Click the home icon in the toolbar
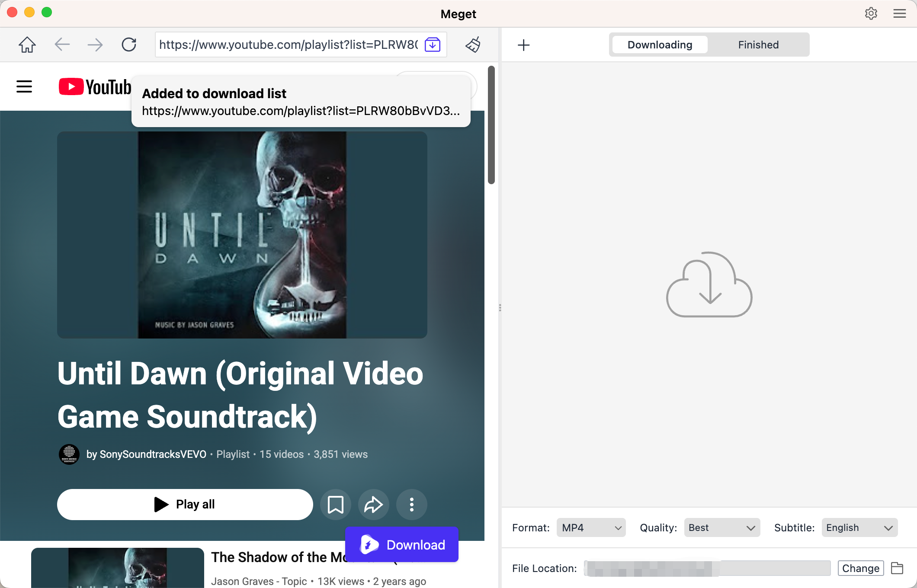Image resolution: width=917 pixels, height=588 pixels. pyautogui.click(x=27, y=45)
